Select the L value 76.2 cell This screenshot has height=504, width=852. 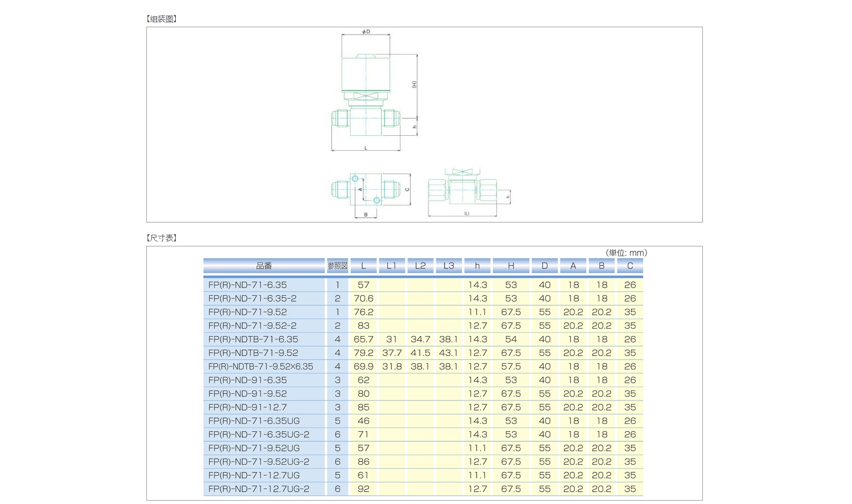click(x=363, y=312)
